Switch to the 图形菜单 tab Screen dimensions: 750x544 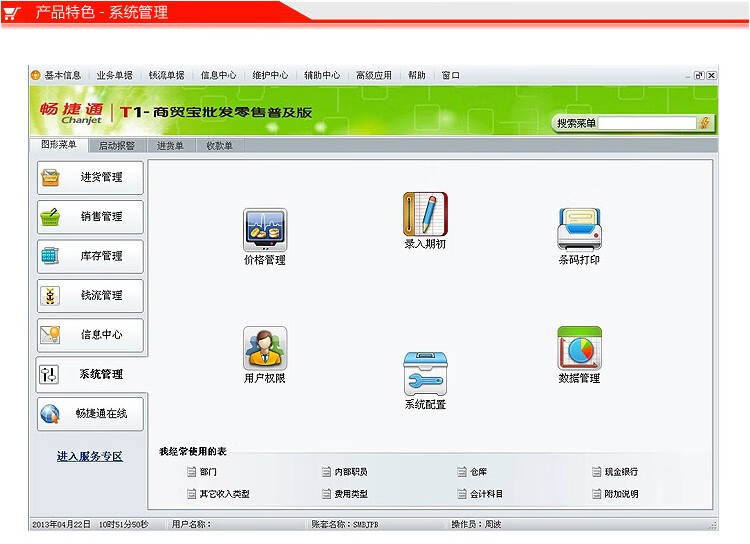(59, 144)
